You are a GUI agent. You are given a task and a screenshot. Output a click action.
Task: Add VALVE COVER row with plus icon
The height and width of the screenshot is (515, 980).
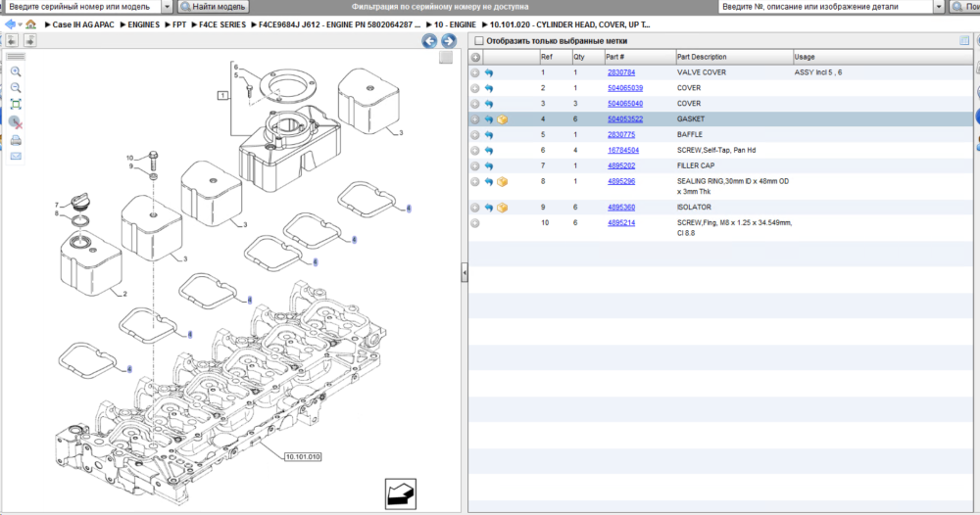(x=475, y=73)
